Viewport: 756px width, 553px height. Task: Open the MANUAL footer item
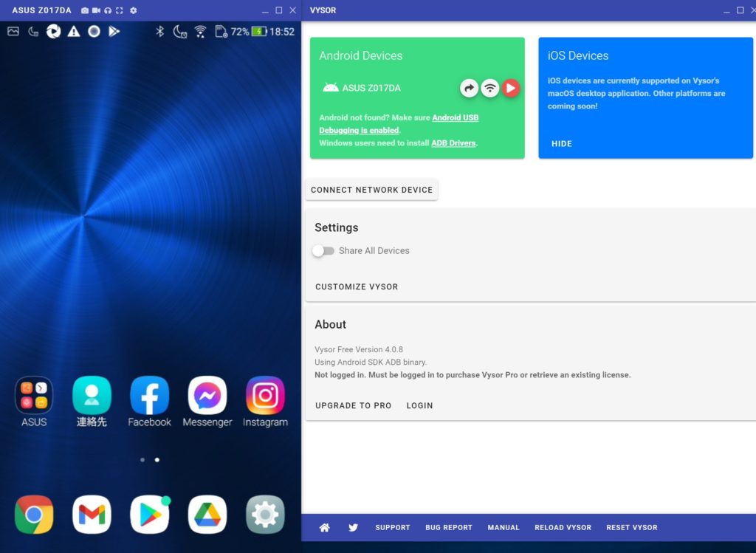[504, 527]
